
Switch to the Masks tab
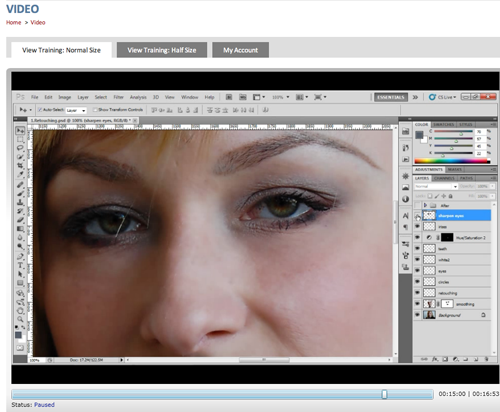455,169
